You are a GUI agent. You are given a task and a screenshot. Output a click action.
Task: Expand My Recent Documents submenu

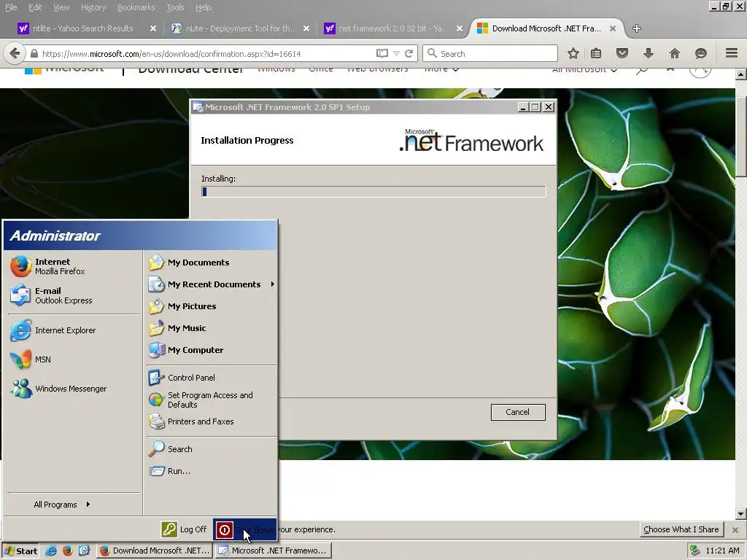tap(211, 284)
